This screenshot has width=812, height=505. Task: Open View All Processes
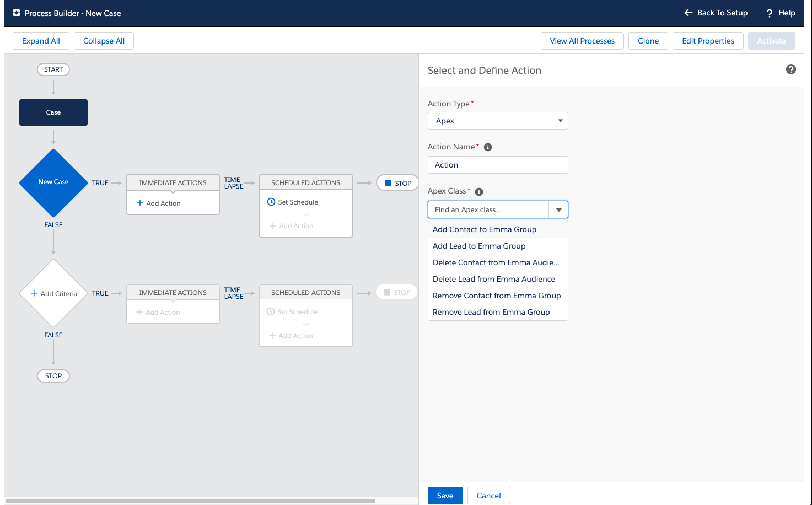pyautogui.click(x=582, y=40)
